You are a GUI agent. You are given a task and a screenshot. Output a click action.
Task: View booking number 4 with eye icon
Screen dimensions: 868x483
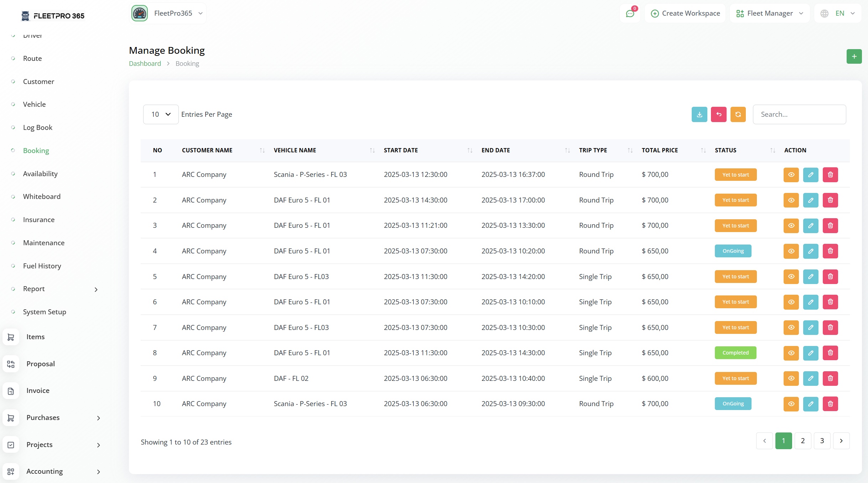click(791, 251)
